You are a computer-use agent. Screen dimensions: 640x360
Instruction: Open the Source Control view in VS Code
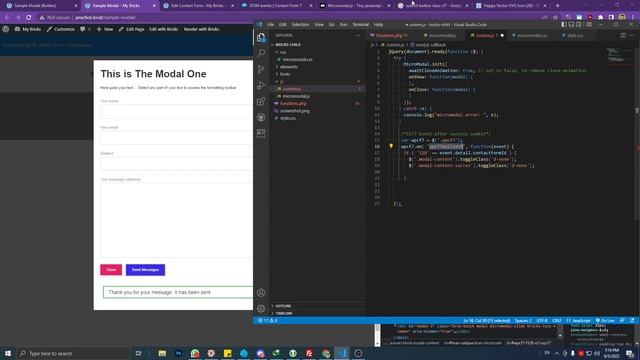261,69
